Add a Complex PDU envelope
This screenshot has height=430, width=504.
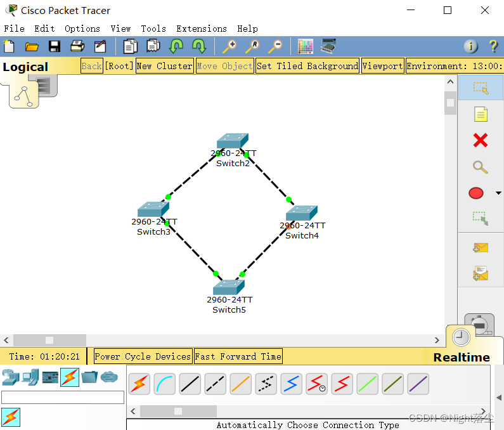[481, 273]
